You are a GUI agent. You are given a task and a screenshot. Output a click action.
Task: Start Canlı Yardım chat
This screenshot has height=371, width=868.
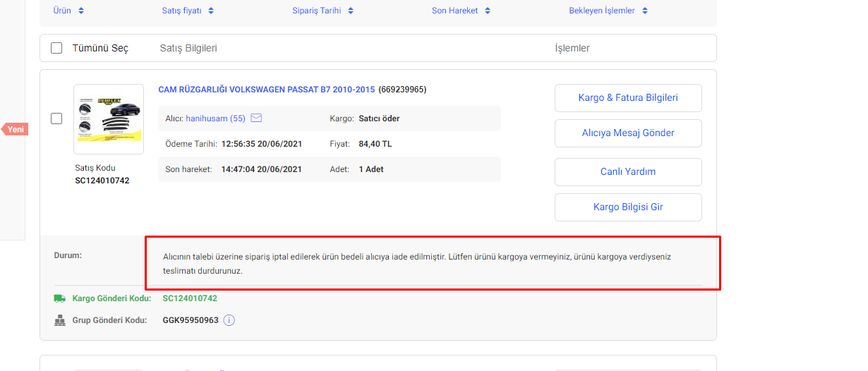coord(628,172)
